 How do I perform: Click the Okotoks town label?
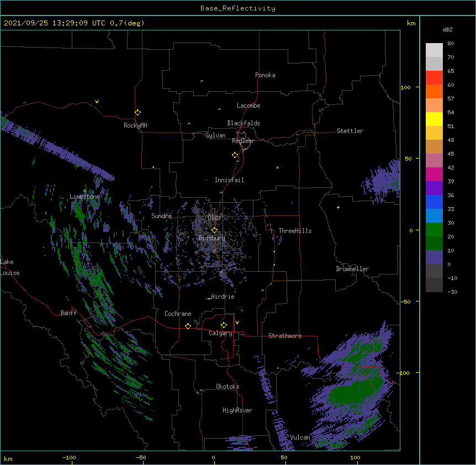pyautogui.click(x=228, y=387)
